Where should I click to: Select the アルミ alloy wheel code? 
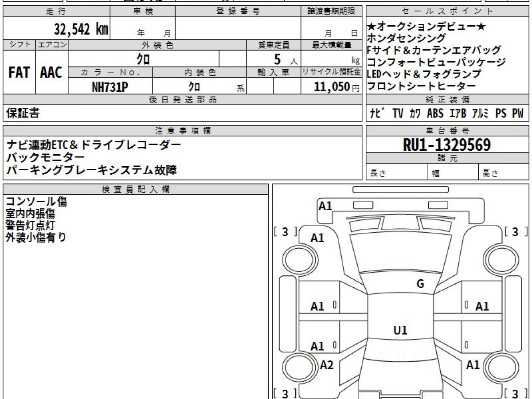(480, 113)
